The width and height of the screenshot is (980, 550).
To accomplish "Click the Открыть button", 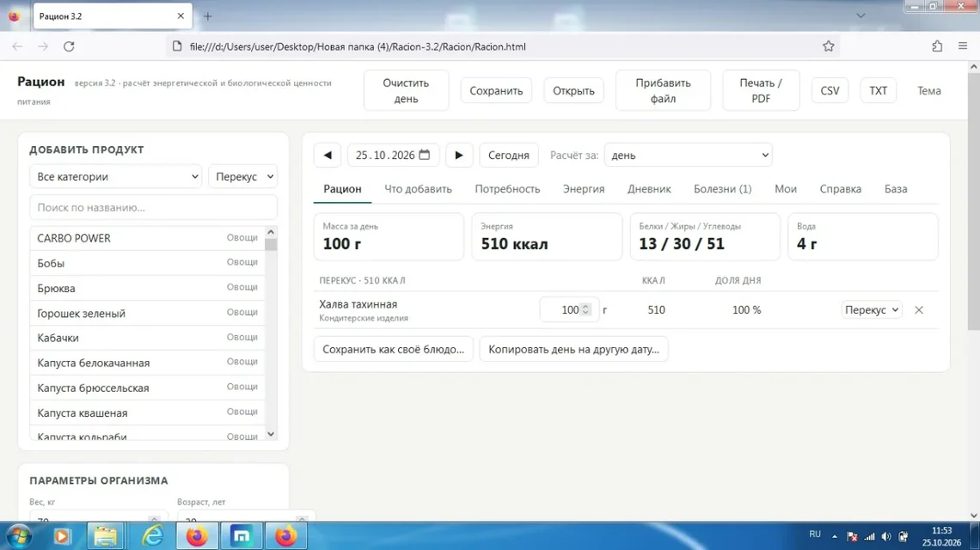I will [x=573, y=90].
